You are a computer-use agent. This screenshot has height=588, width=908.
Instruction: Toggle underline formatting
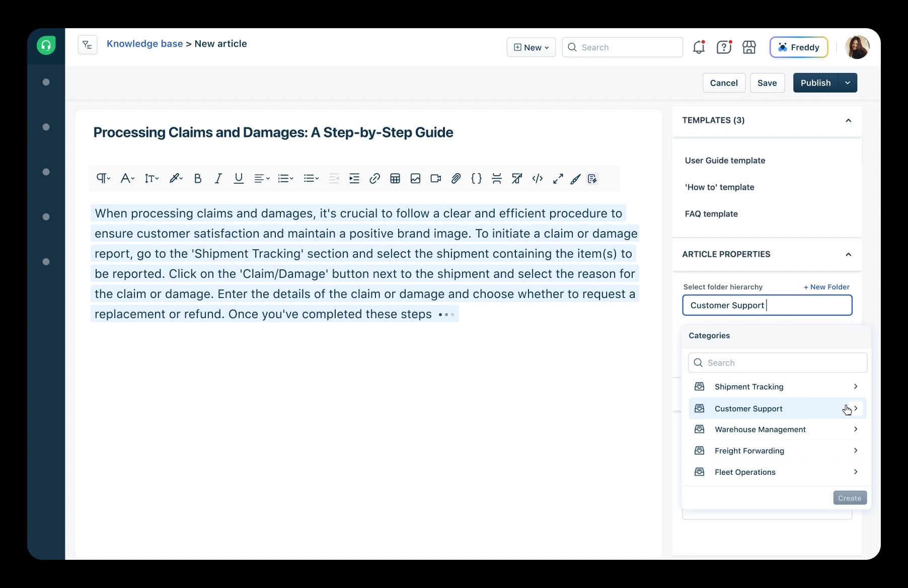pos(239,178)
